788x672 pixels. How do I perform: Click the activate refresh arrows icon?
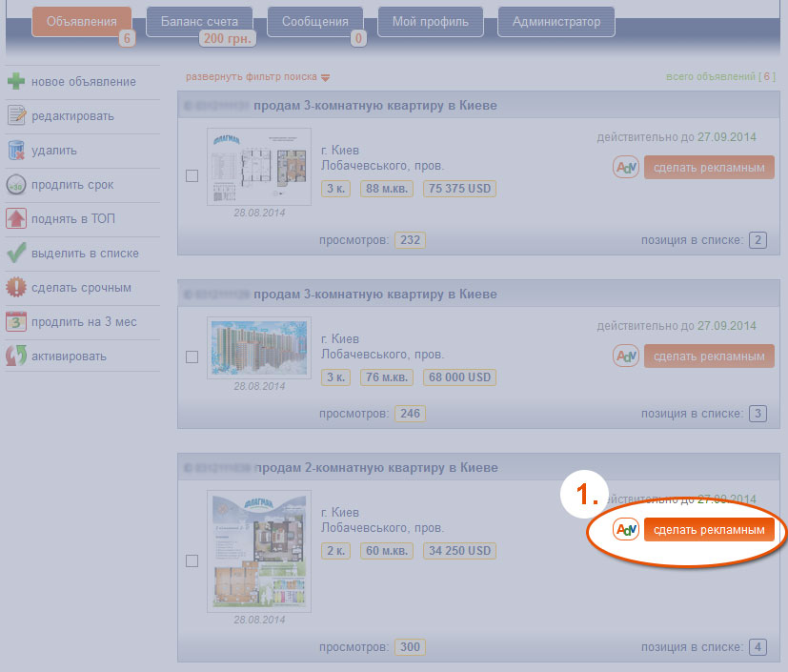pos(16,356)
